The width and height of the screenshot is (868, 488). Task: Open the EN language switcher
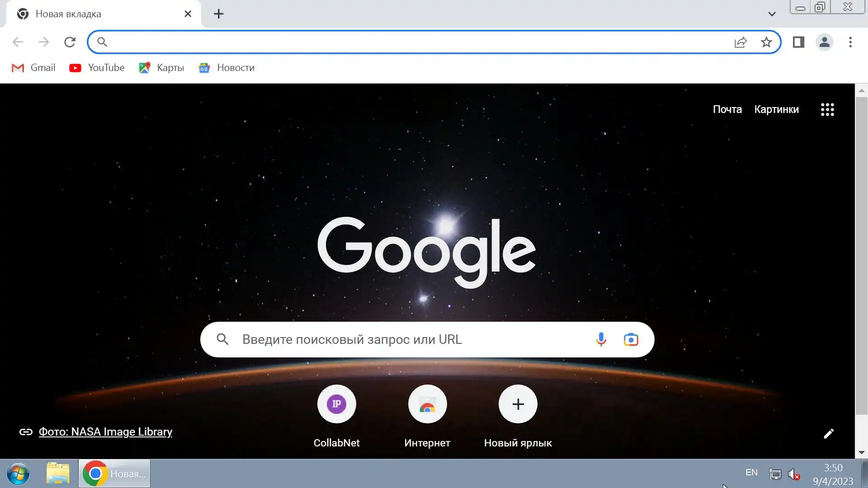coord(751,473)
